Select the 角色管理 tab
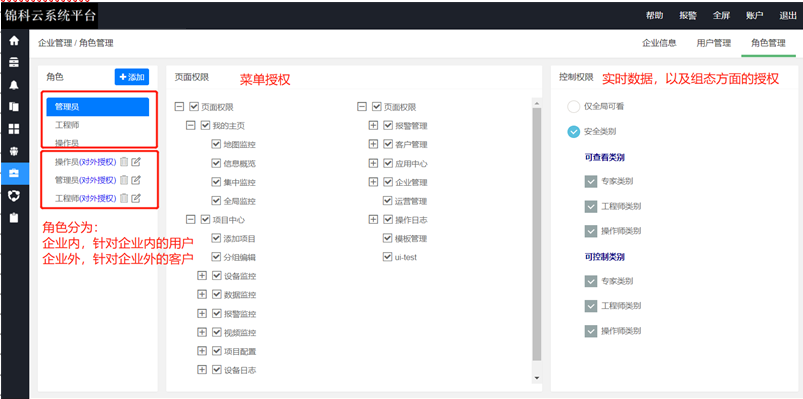Viewport: 803px width, 399px height. click(768, 43)
